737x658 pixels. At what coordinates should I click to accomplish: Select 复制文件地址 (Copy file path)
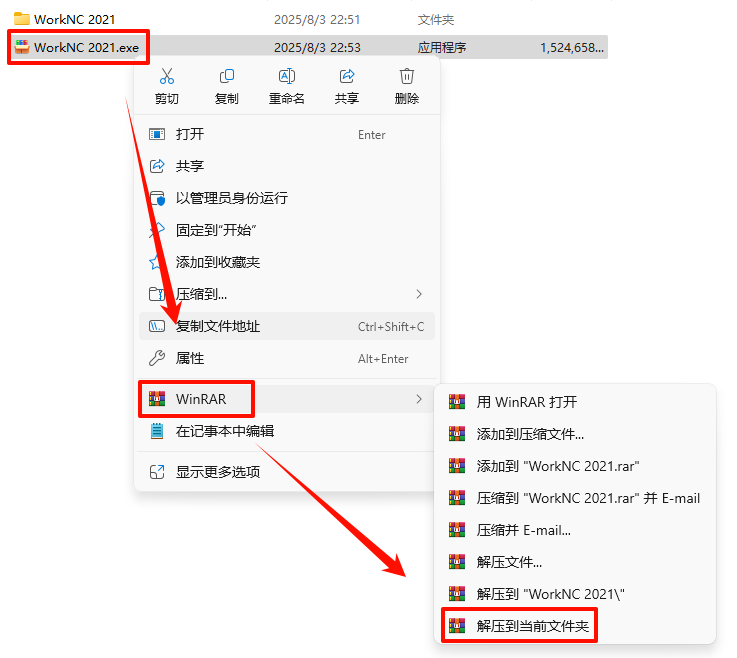point(287,326)
